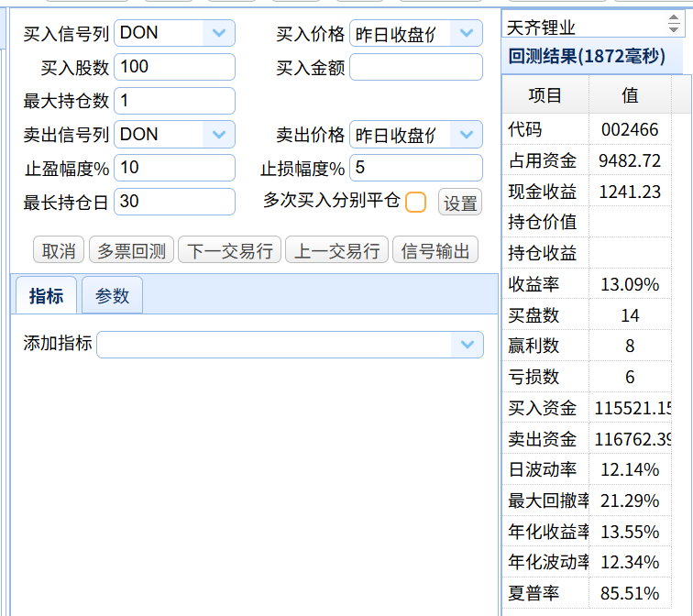693x616 pixels.
Task: Switch to the 指标 tab
Action: pyautogui.click(x=46, y=295)
